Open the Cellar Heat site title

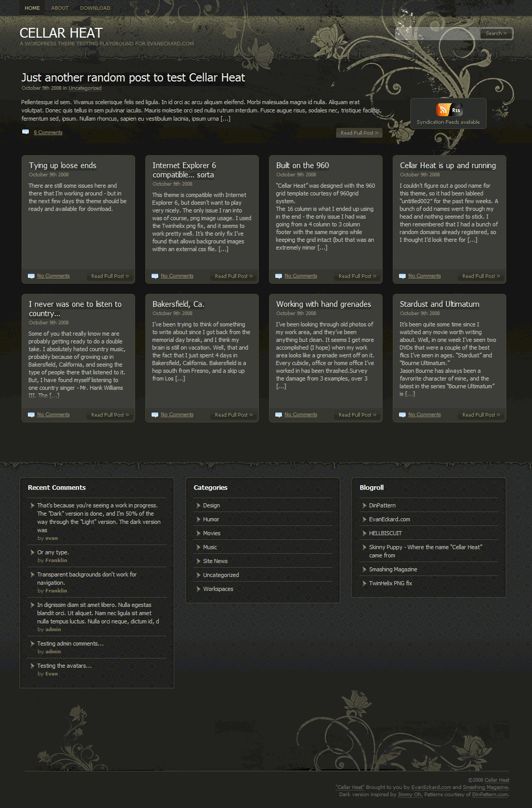[x=61, y=33]
